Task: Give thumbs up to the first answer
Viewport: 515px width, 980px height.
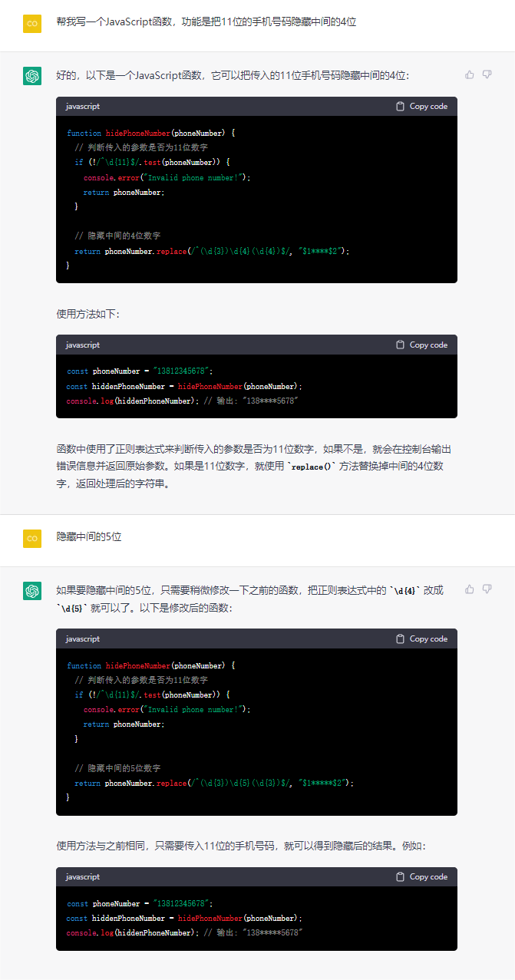Action: 470,74
